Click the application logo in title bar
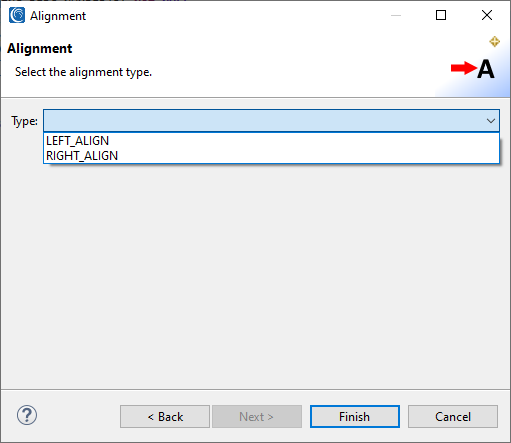 [17, 15]
